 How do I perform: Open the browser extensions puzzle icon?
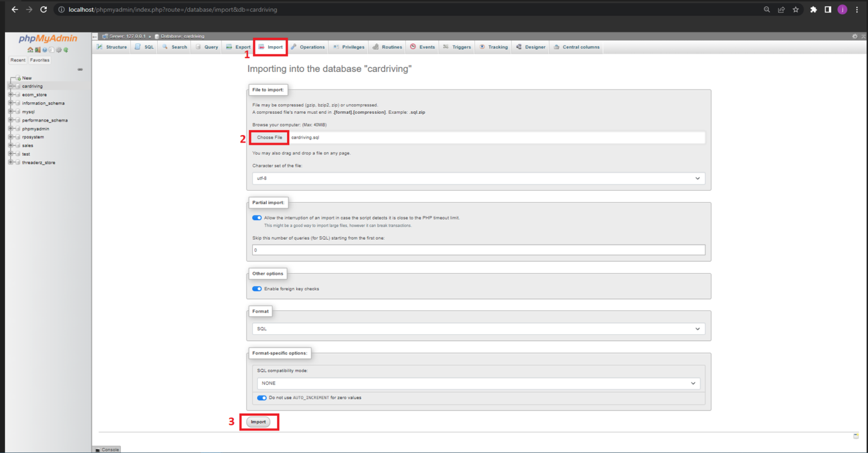813,10
